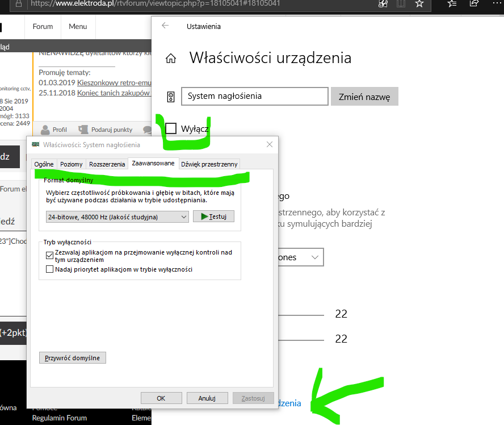Click the Regulamin Forum footer link
This screenshot has height=425, width=504.
click(60, 418)
